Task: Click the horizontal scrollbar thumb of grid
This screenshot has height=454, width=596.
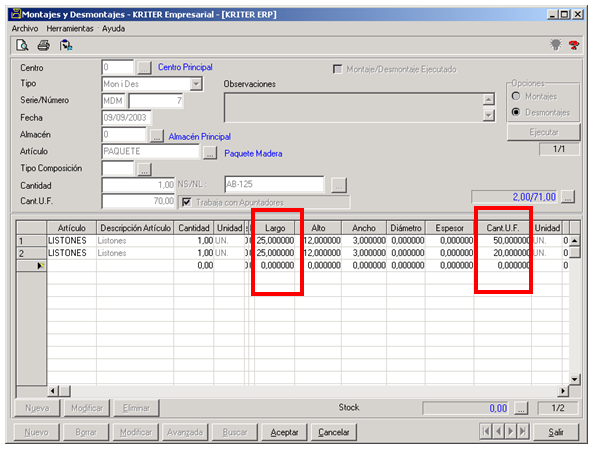Action: click(x=65, y=391)
